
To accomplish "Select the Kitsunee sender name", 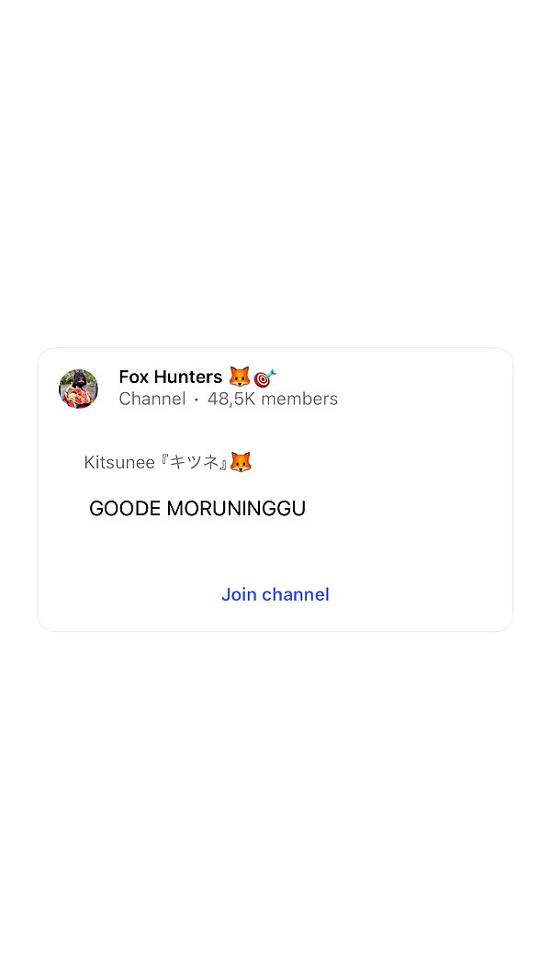I will coord(119,463).
